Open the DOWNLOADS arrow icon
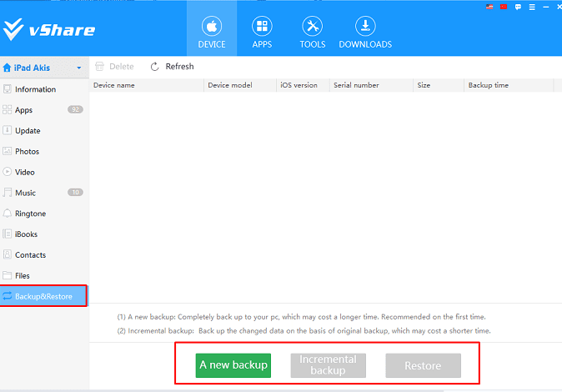This screenshot has height=392, width=562. point(365,26)
